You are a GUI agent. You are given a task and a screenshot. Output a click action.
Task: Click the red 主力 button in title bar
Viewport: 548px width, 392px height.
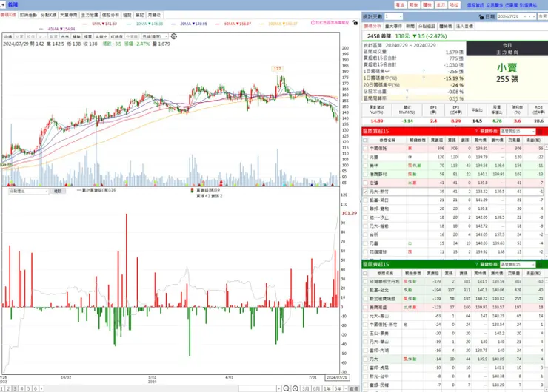click(x=441, y=5)
